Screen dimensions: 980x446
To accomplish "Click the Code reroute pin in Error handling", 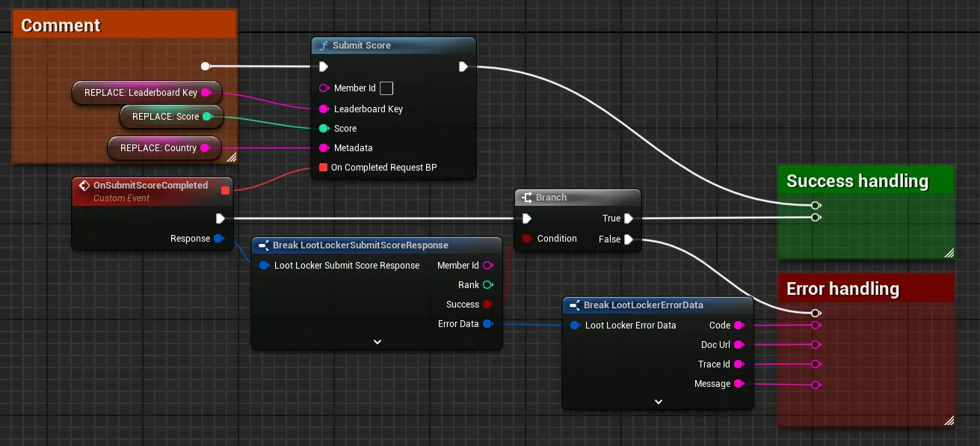I will (816, 326).
